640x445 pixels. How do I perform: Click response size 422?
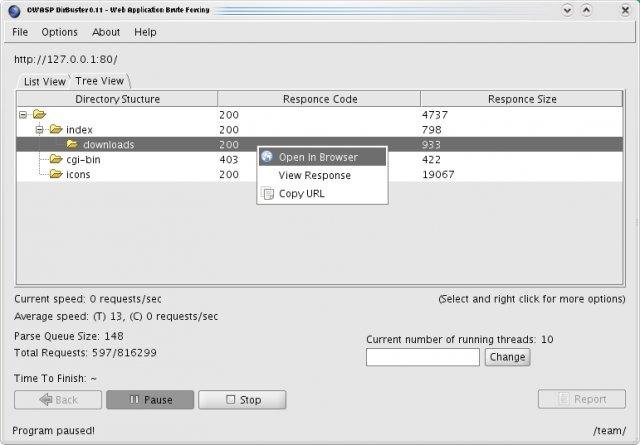pyautogui.click(x=431, y=160)
